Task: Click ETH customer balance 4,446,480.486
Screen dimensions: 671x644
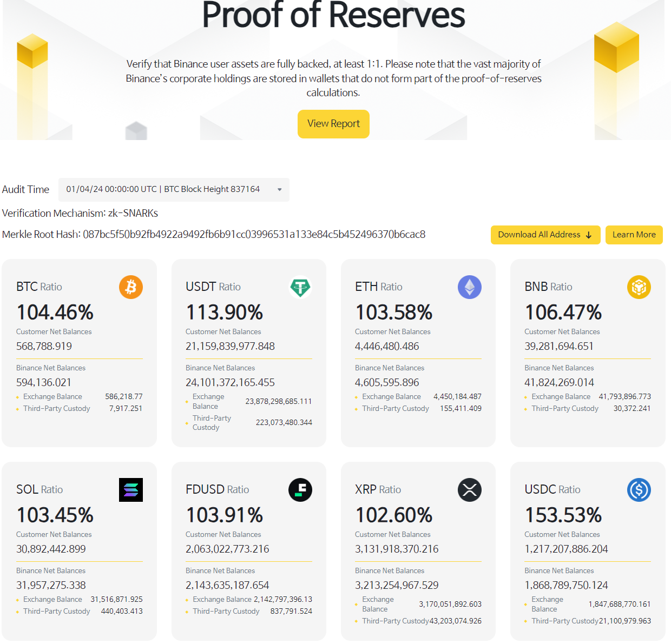Action: (x=387, y=346)
